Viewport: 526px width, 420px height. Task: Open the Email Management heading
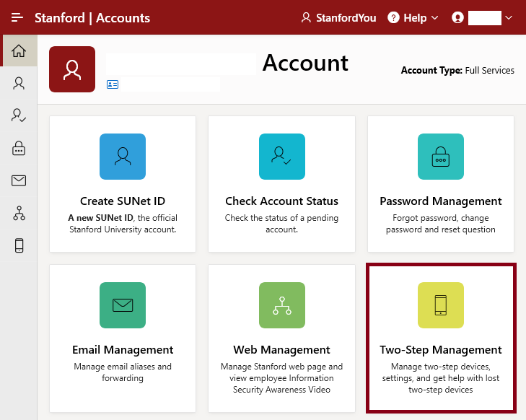click(123, 350)
